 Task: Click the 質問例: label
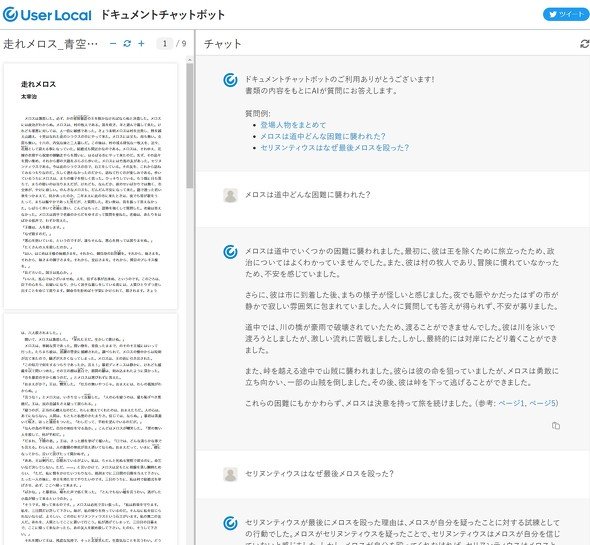[x=258, y=114]
